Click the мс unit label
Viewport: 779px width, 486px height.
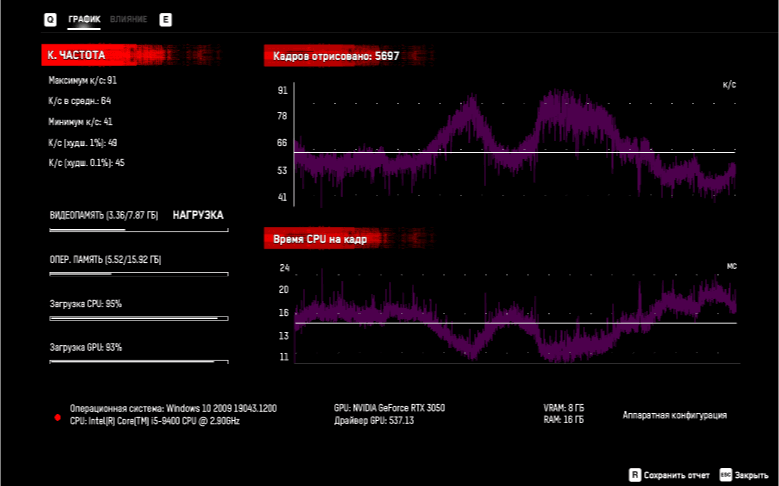tap(732, 266)
